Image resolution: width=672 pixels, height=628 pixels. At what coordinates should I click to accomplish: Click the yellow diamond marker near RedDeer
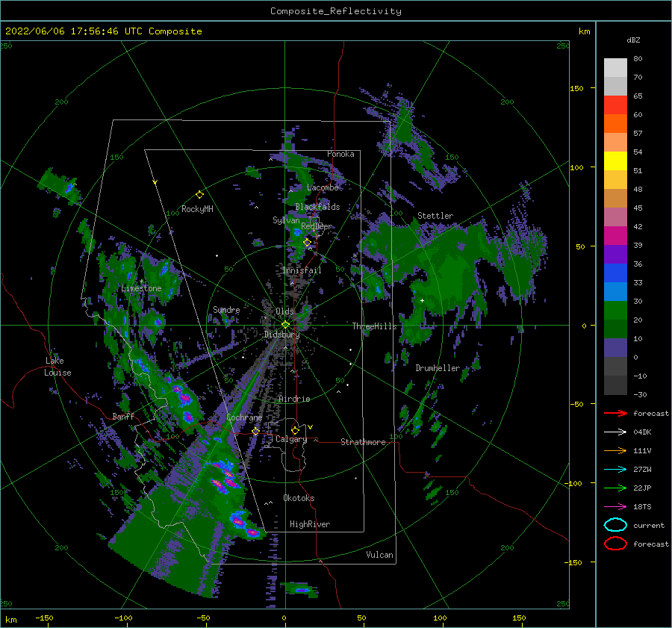[307, 243]
